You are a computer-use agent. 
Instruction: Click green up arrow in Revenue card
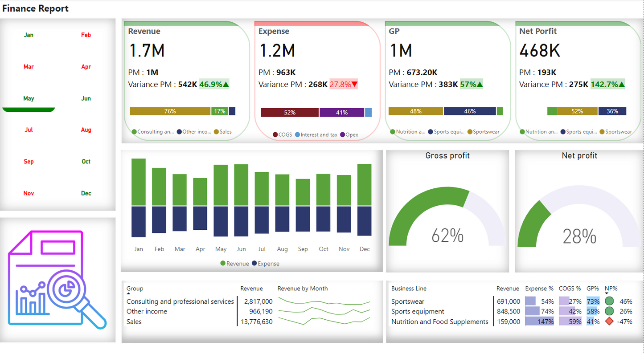coord(226,84)
